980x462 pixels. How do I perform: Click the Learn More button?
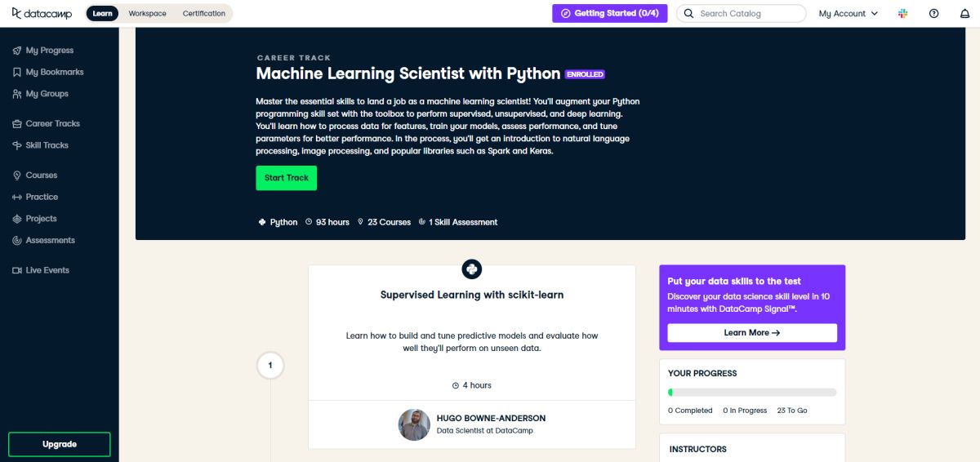pos(752,333)
